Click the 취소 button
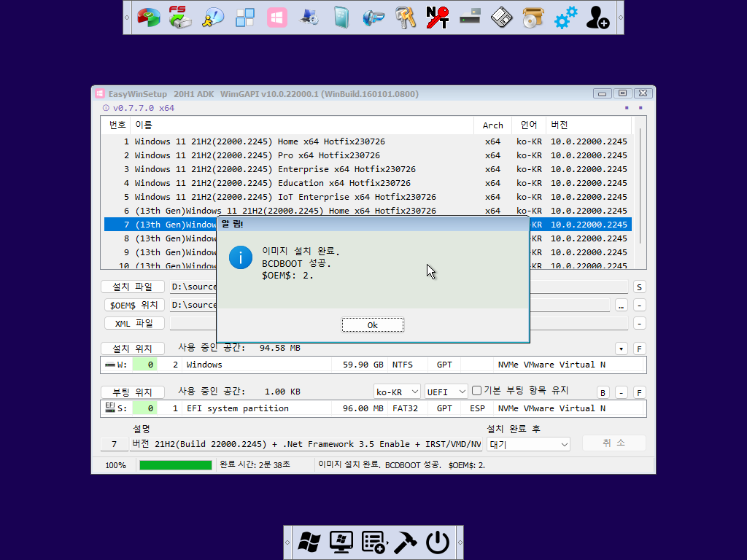This screenshot has height=560, width=747. 614,443
